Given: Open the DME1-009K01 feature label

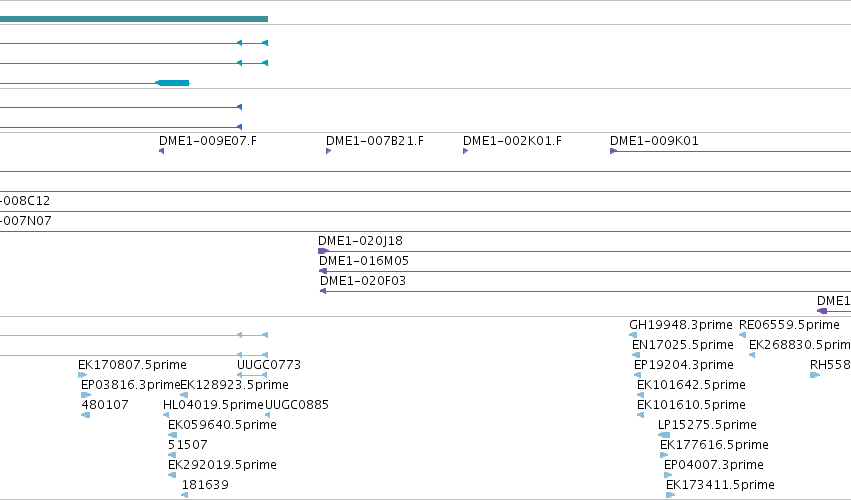Looking at the screenshot, I should click(654, 141).
